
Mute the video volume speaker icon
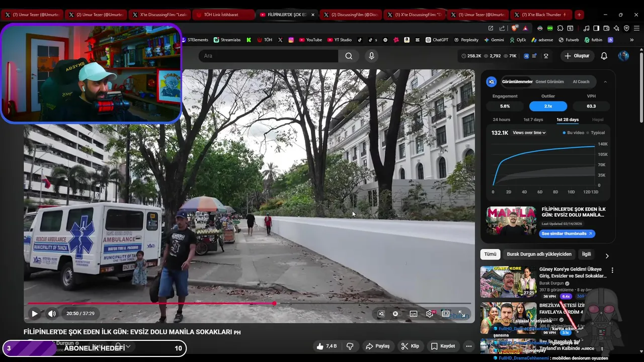click(x=52, y=314)
